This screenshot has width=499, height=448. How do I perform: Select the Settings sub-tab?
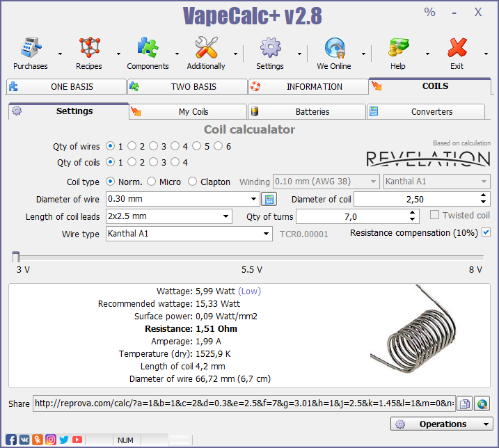pos(69,111)
